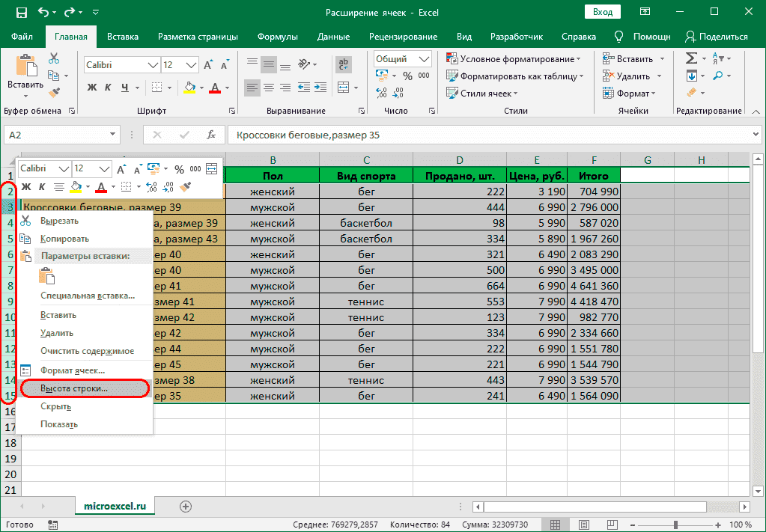This screenshot has width=766, height=532.
Task: Click the AutoSum sigma icon
Action: 690,58
